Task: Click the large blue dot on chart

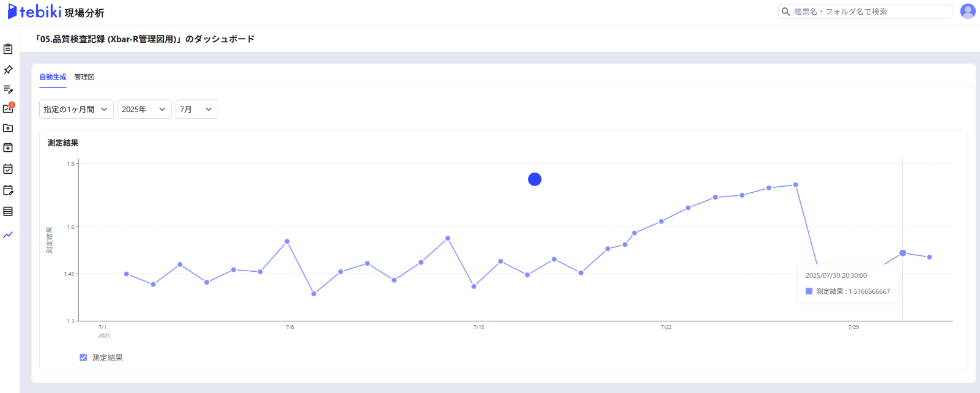Action: click(x=535, y=179)
